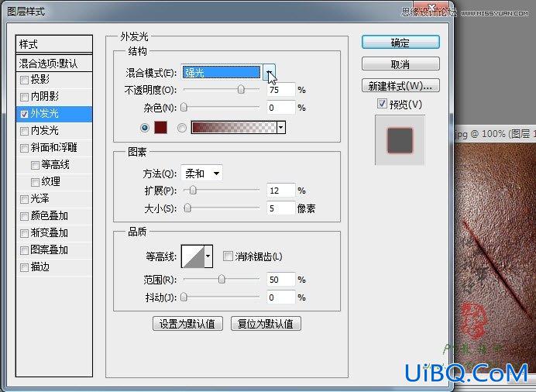Image resolution: width=536 pixels, height=392 pixels.
Task: Select the 投影 list row
Action: pos(54,80)
